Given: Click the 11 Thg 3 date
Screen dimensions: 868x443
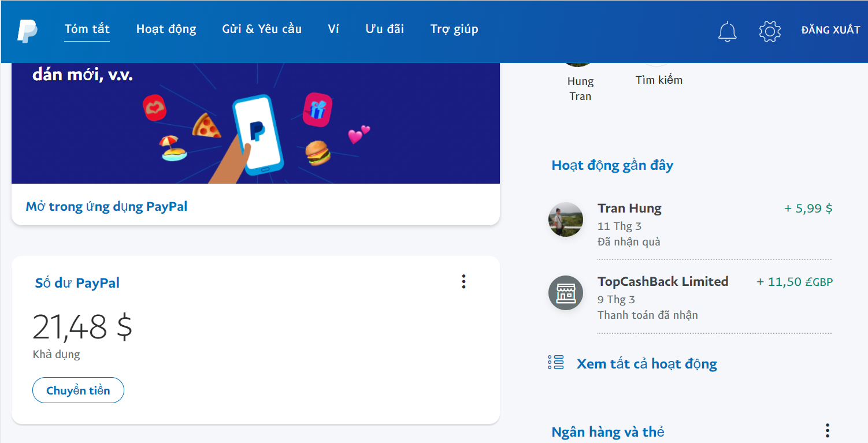Looking at the screenshot, I should click(x=620, y=226).
